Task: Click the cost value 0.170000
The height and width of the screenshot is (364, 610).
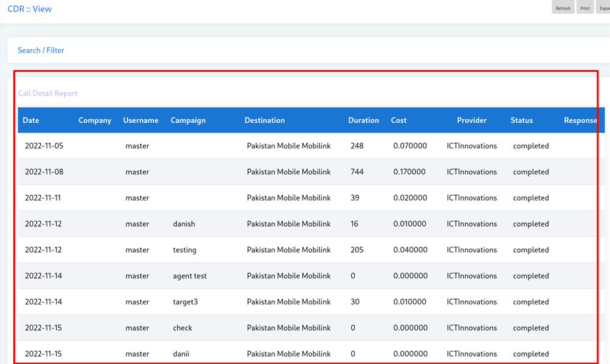Action: pyautogui.click(x=410, y=172)
